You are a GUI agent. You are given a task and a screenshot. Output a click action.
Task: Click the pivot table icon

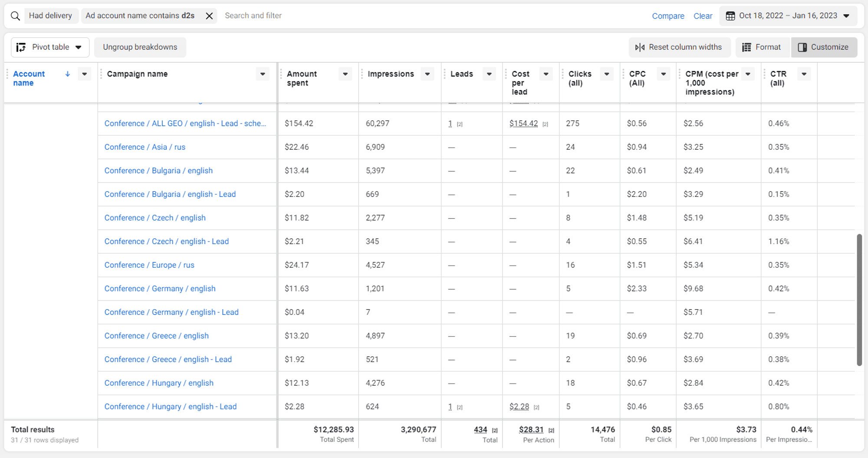(x=21, y=47)
